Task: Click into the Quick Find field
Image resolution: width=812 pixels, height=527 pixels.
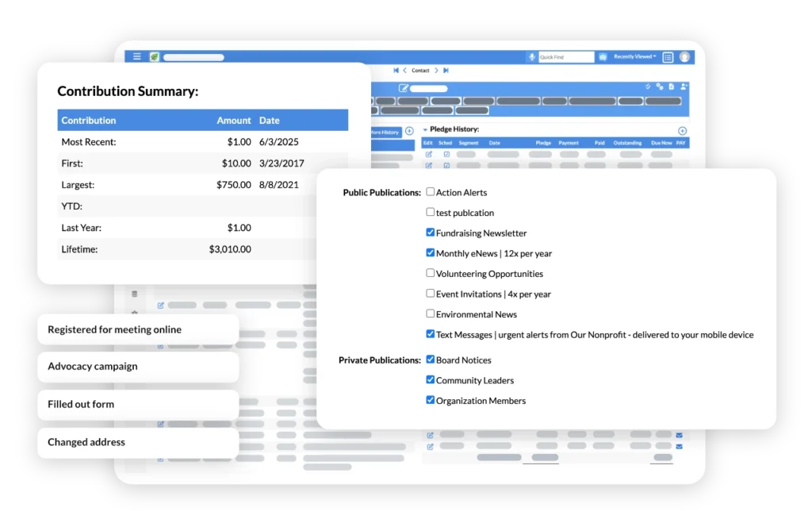Action: [x=566, y=57]
